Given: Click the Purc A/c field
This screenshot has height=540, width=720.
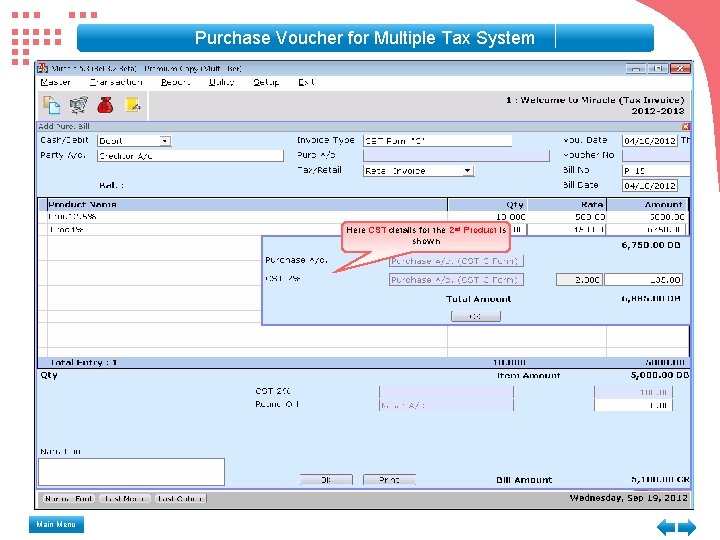Looking at the screenshot, I should [x=456, y=156].
